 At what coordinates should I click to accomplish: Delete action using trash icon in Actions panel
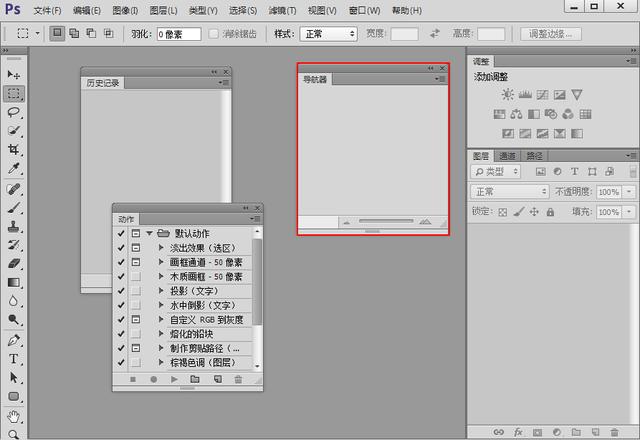click(238, 379)
